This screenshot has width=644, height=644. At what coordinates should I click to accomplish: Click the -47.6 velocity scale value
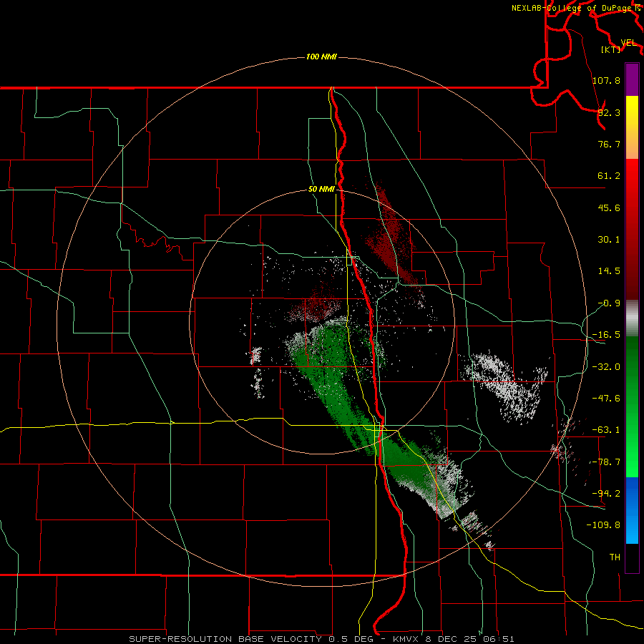(x=606, y=399)
